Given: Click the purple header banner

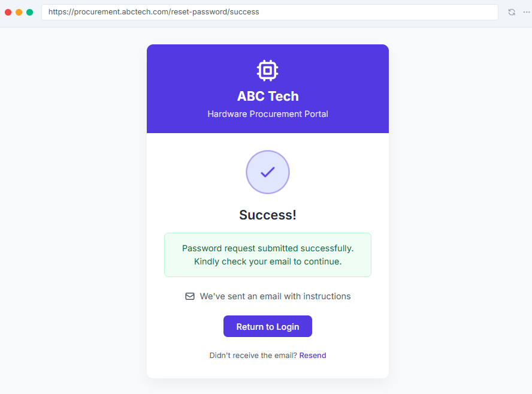Looking at the screenshot, I should pos(267,89).
